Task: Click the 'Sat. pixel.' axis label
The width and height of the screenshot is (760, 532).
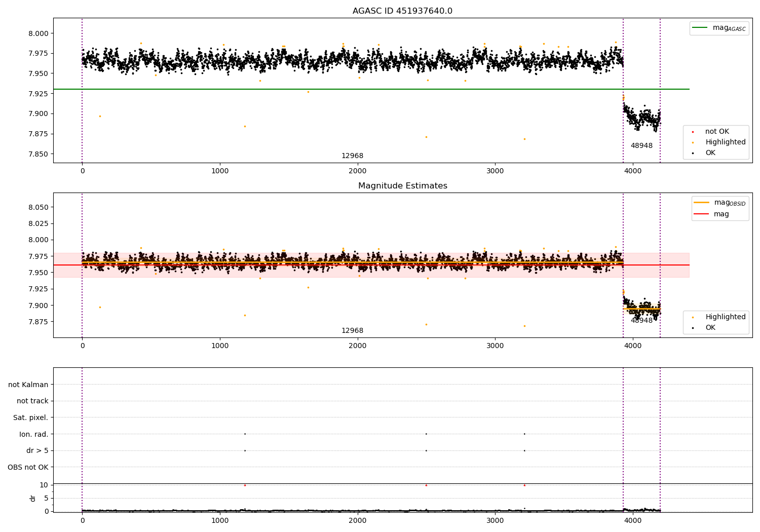Action: (31, 418)
